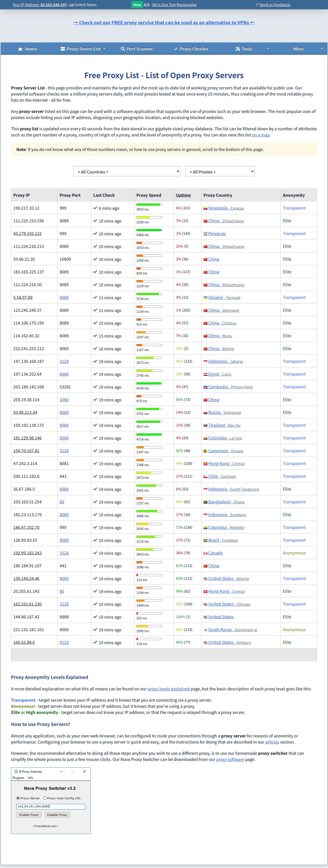Select the Proxy Server radio button
Screen dimensions: 328x868
coord(18,798)
